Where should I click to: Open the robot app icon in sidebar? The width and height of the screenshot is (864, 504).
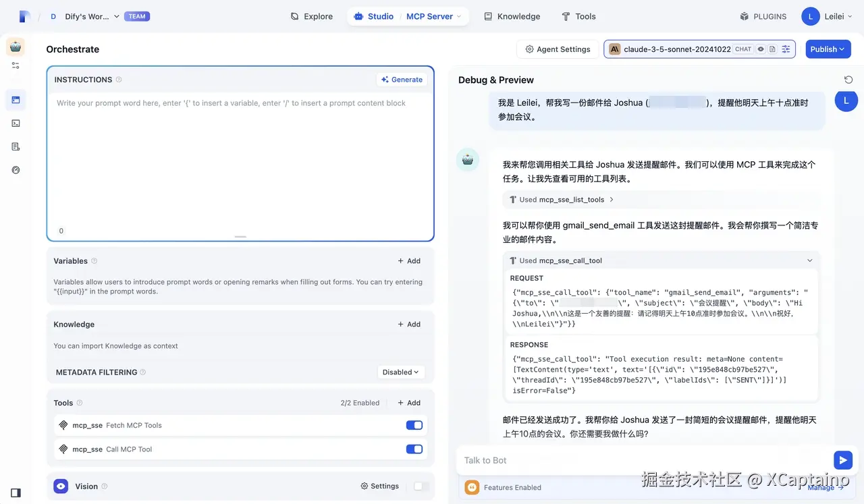coord(16,47)
